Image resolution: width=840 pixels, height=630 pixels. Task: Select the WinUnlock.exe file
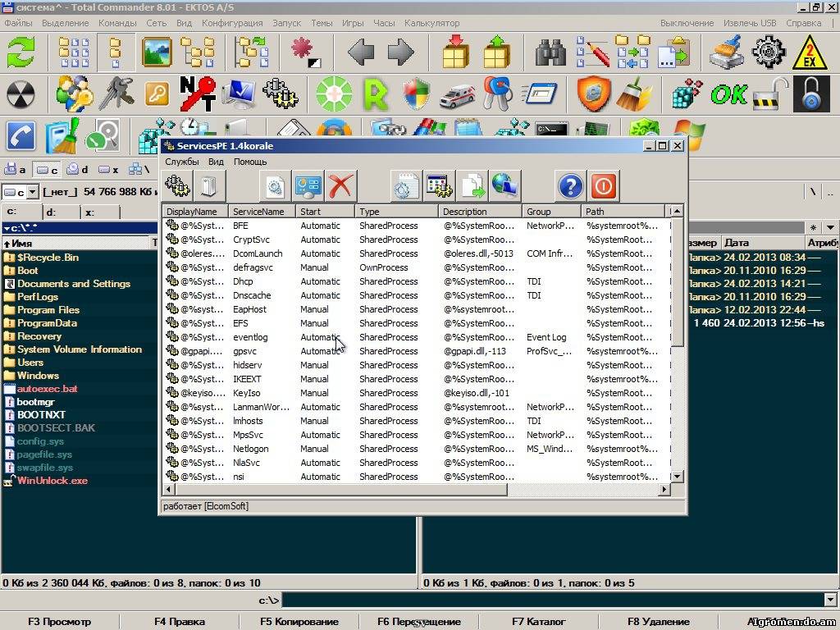(52, 481)
